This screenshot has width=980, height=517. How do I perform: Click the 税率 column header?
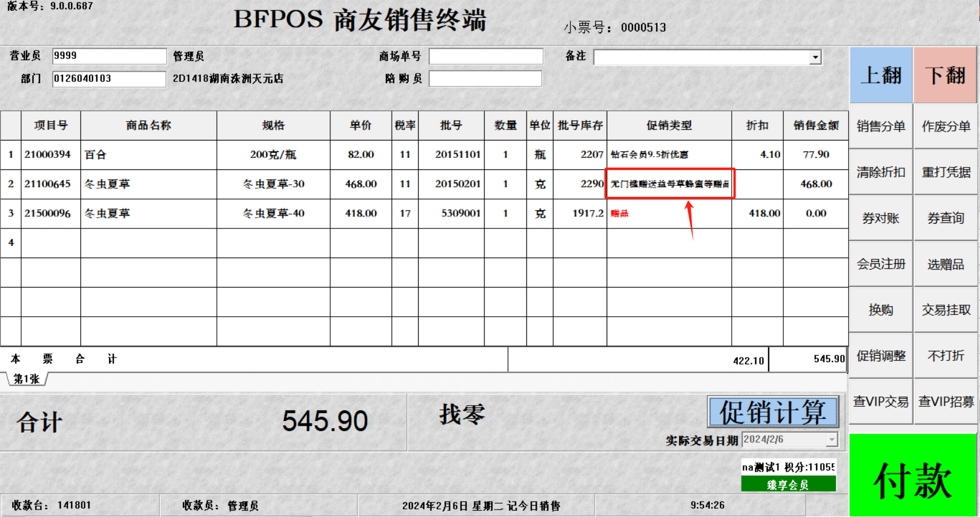405,125
